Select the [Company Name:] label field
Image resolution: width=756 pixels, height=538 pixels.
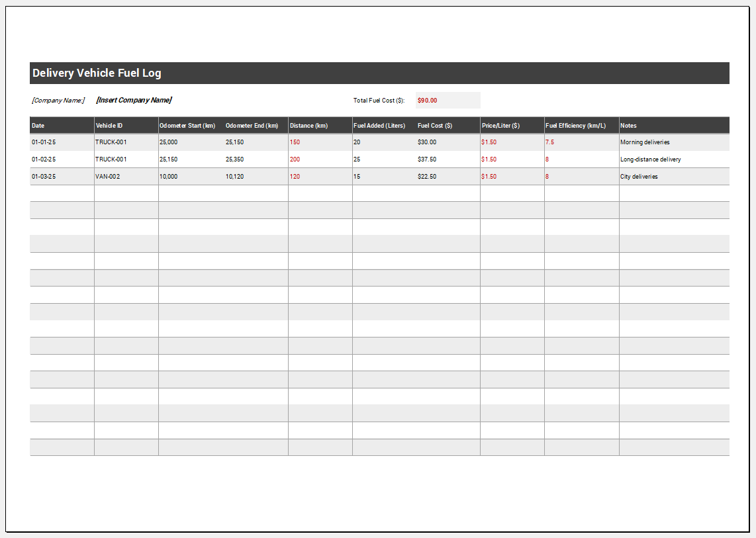point(57,100)
